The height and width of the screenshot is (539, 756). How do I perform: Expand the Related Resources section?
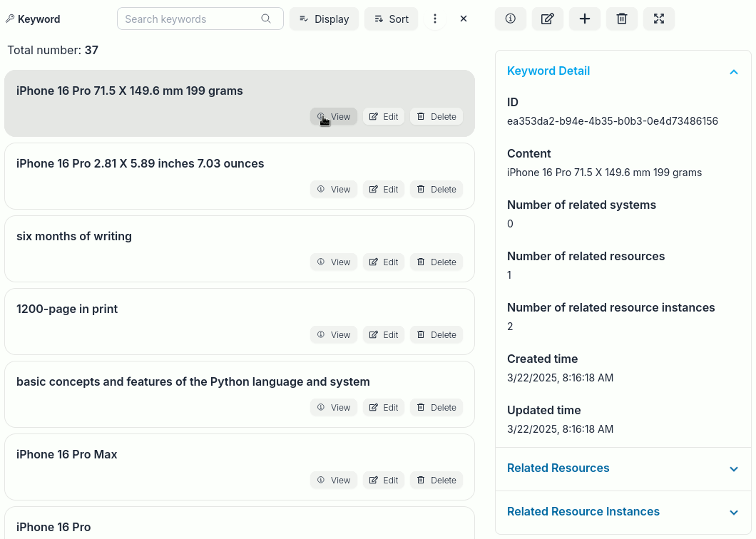coord(623,468)
